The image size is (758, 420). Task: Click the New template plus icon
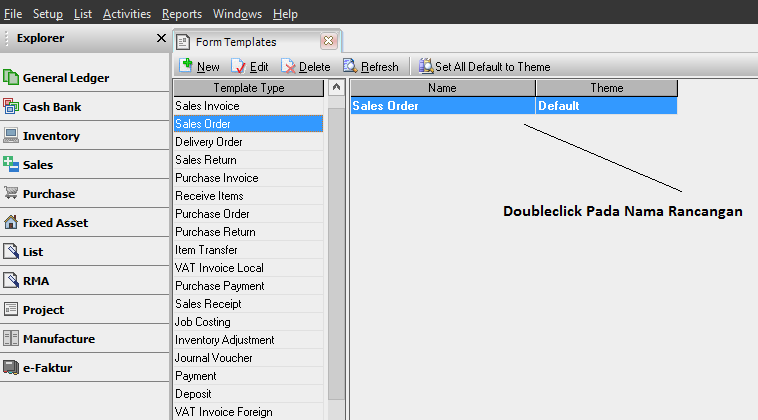[x=186, y=65]
